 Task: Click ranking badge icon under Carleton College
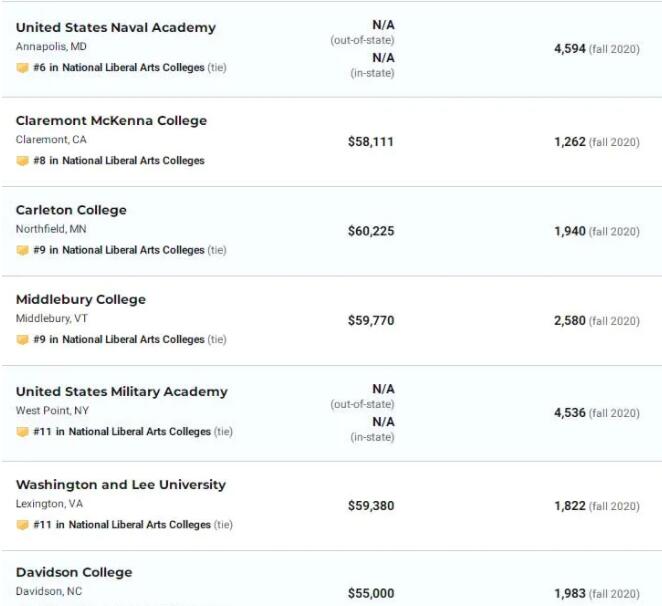22,250
